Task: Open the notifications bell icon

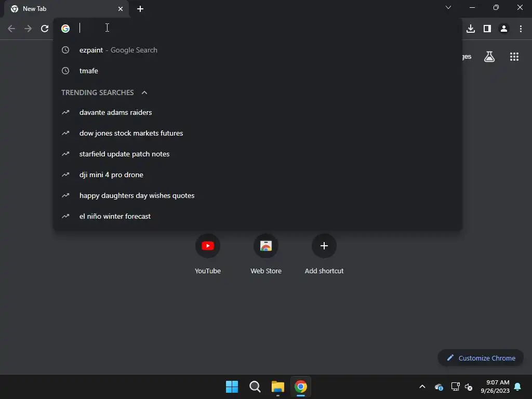Action: click(517, 387)
